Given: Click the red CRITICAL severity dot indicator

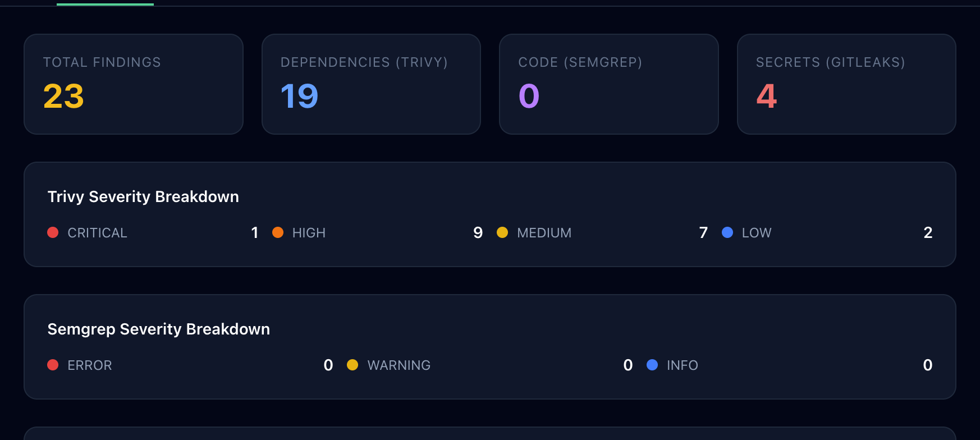Looking at the screenshot, I should pyautogui.click(x=53, y=232).
